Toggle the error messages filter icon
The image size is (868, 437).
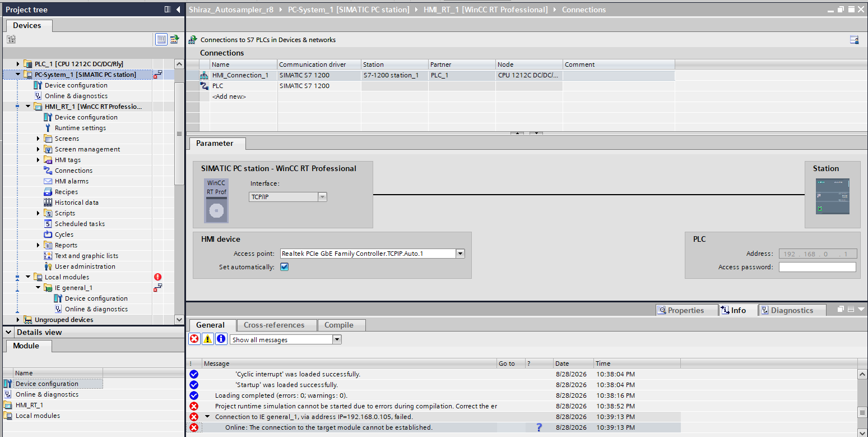[194, 339]
